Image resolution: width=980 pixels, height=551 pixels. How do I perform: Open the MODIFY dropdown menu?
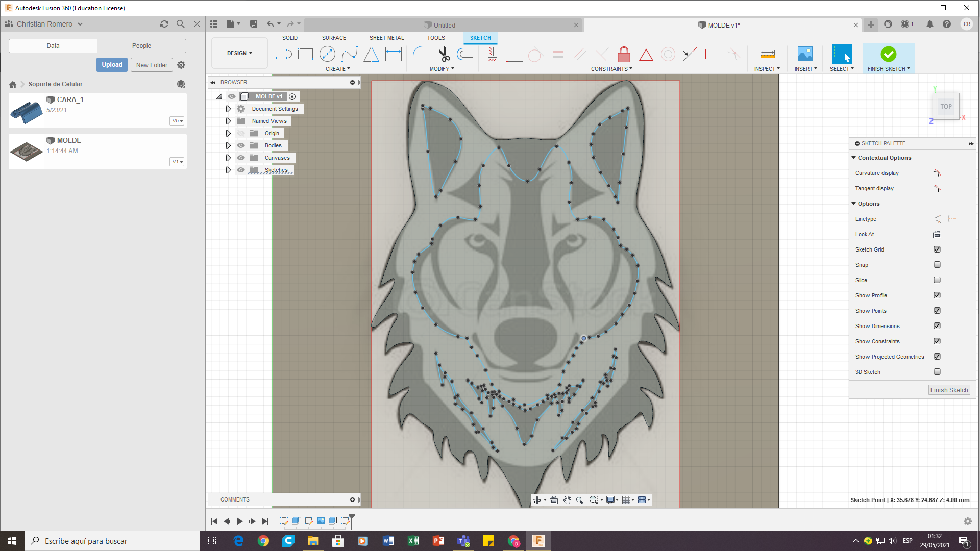coord(442,69)
